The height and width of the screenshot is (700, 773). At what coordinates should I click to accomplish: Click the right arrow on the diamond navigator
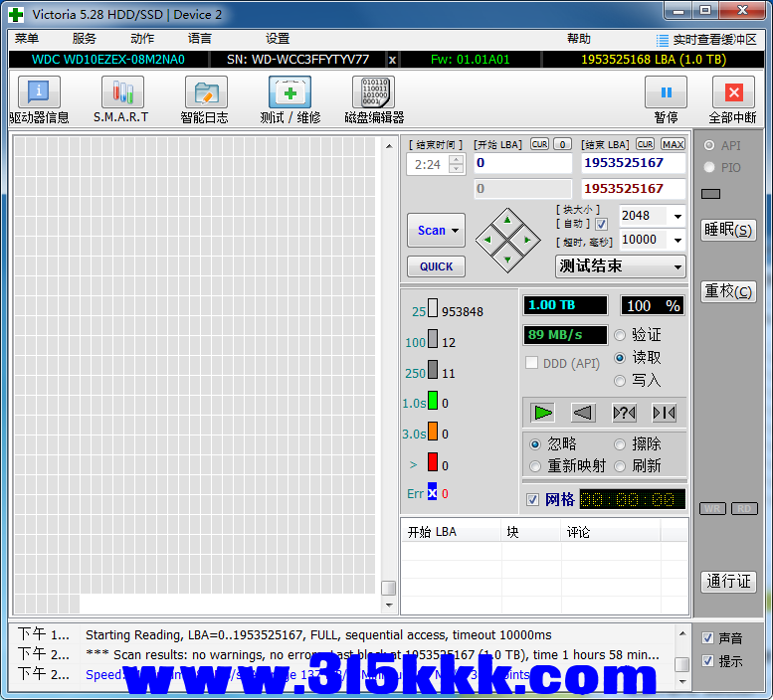click(528, 240)
